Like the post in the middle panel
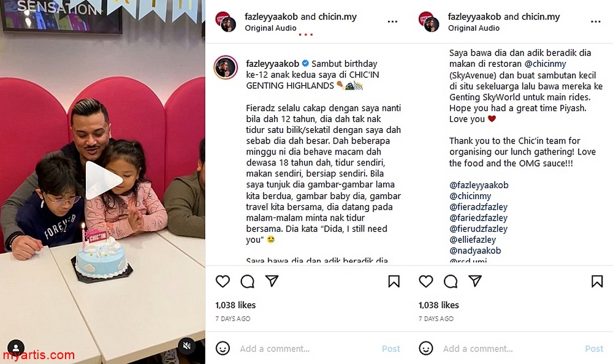This screenshot has height=364, width=613. [223, 281]
